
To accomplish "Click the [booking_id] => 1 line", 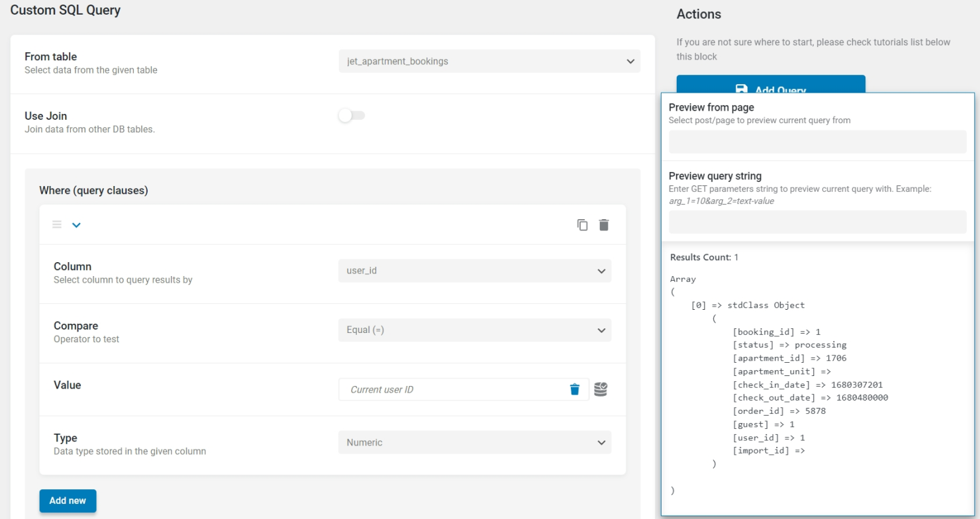I will tap(776, 332).
